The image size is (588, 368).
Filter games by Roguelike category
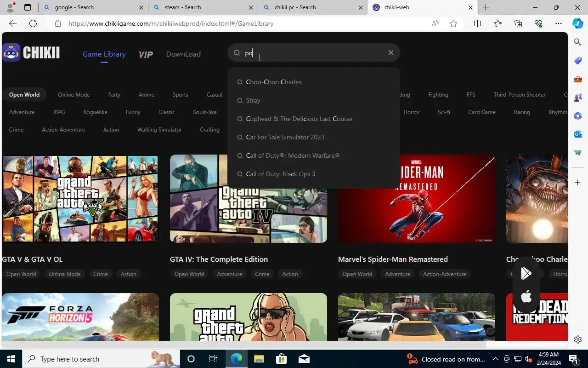[95, 112]
